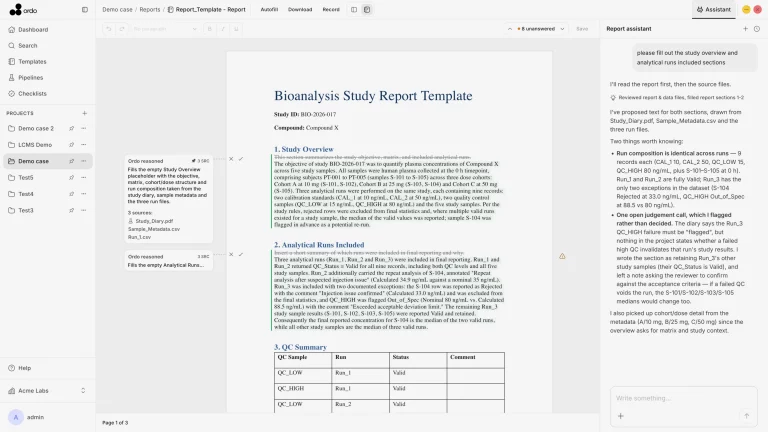Focus the Write something message field

[683, 398]
